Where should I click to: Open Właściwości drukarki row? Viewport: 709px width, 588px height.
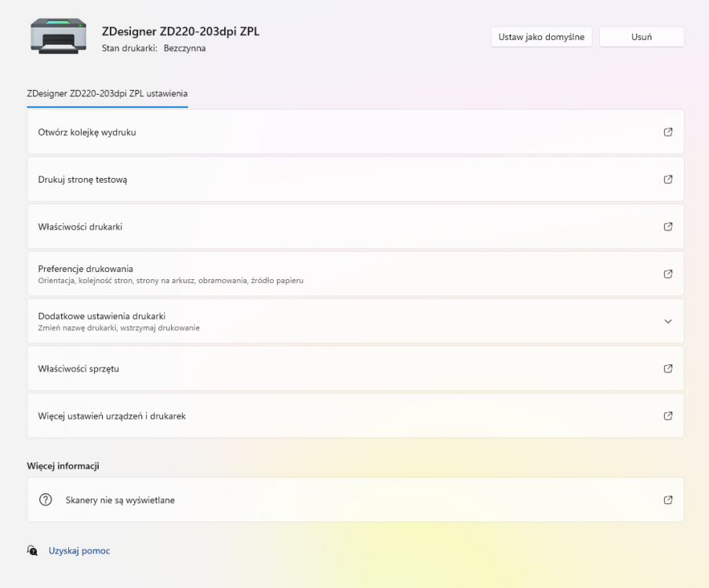[x=355, y=227]
